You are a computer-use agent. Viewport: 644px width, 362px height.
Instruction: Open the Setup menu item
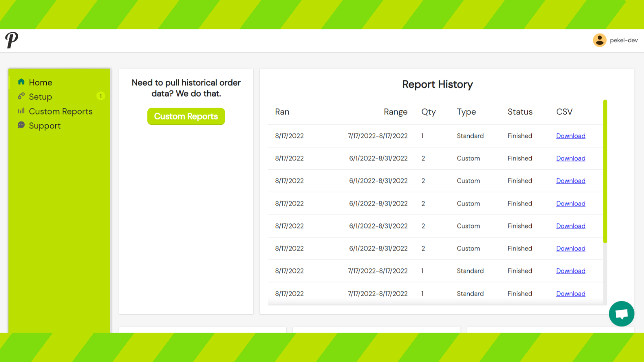point(40,97)
